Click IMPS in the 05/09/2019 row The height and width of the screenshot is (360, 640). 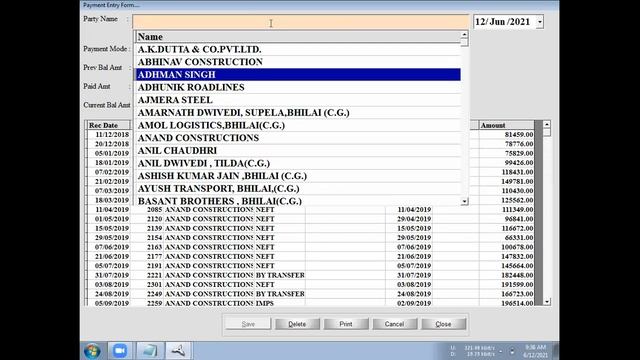(280, 303)
